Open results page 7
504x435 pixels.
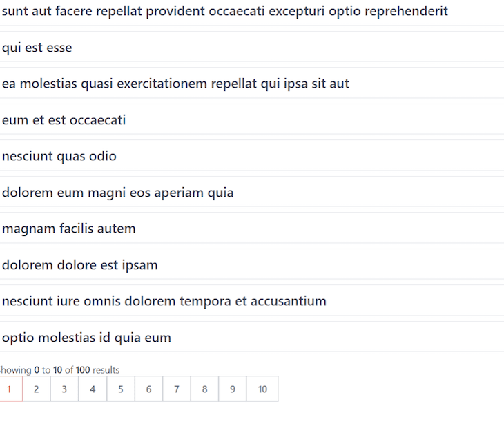tap(177, 389)
